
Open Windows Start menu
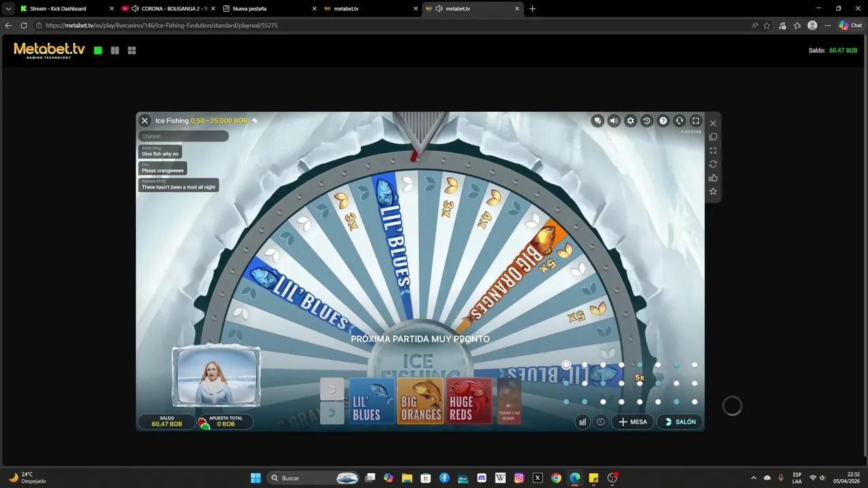(256, 478)
